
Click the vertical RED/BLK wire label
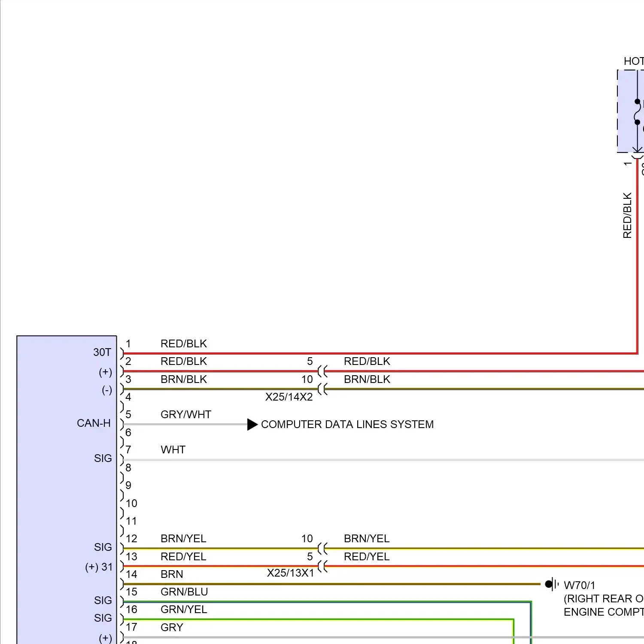tap(627, 216)
